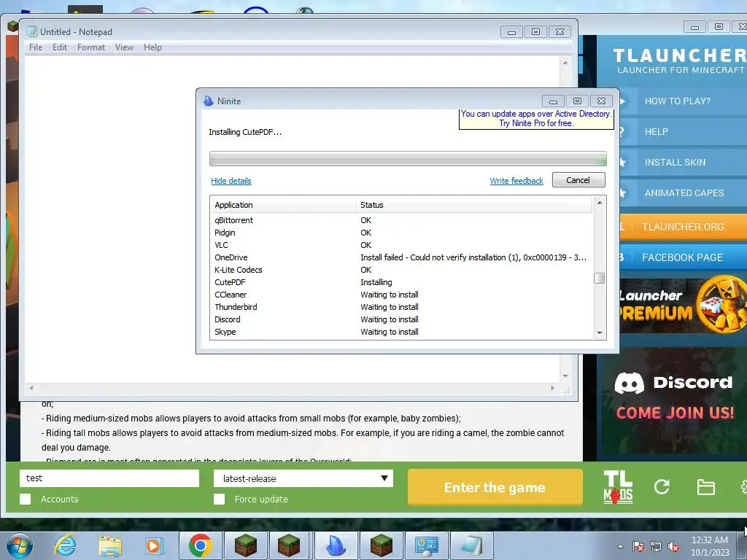This screenshot has width=747, height=560.
Task: Open the game folder icon in TLauncher
Action: [x=705, y=487]
